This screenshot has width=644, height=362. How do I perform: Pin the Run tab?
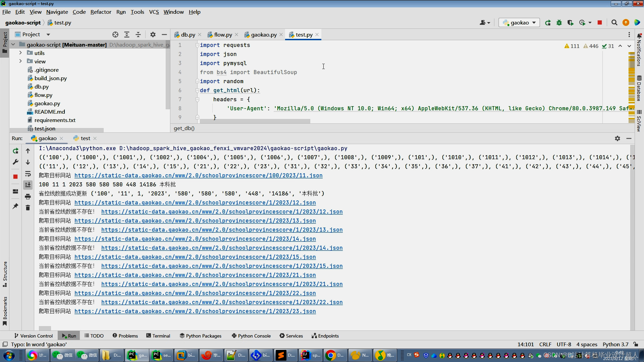(15, 206)
